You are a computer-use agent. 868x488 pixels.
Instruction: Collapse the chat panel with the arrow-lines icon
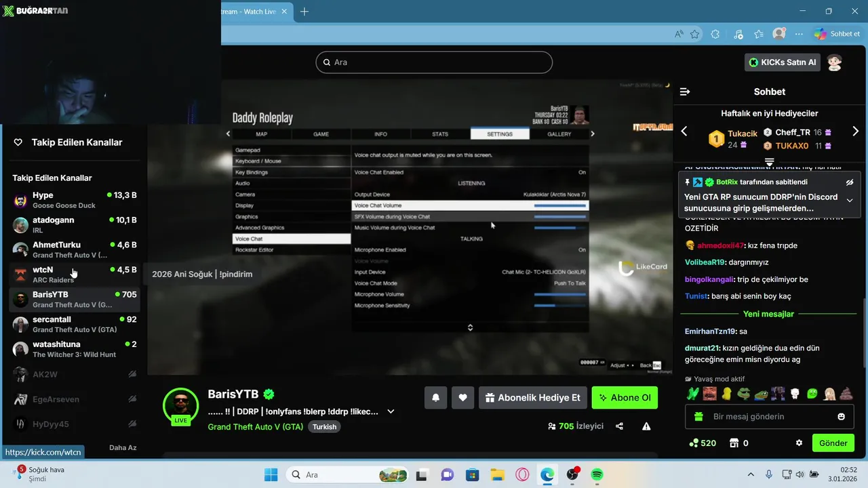click(685, 91)
